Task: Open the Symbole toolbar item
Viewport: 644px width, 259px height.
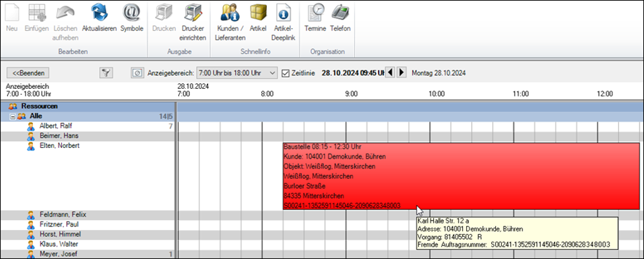Action: click(131, 12)
